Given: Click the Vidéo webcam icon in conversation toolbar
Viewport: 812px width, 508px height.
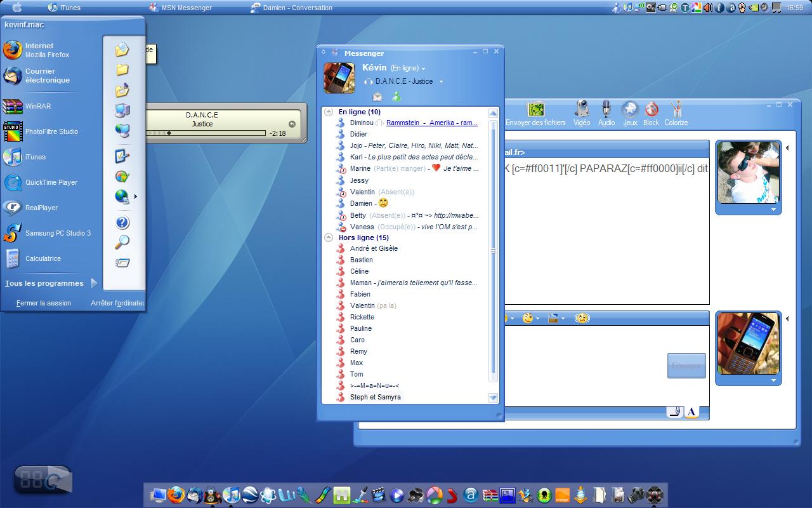Looking at the screenshot, I should [x=582, y=109].
